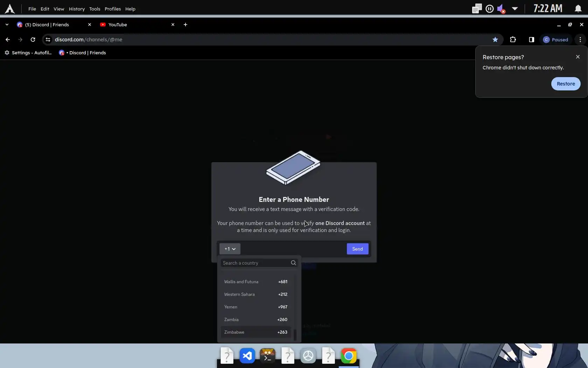Select Yemen +967
588x368 pixels.
pyautogui.click(x=256, y=307)
